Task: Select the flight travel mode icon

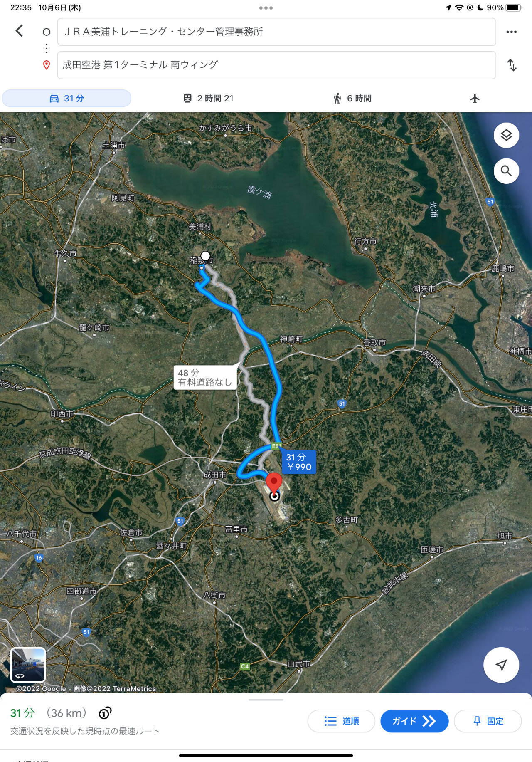Action: (x=475, y=99)
